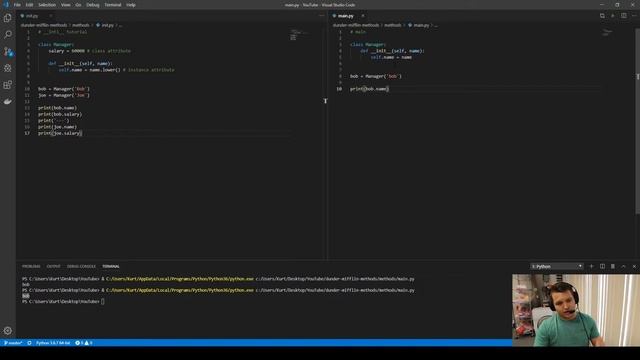
Task: Click methods folder breadcrumb in right editor
Action: [x=392, y=25]
